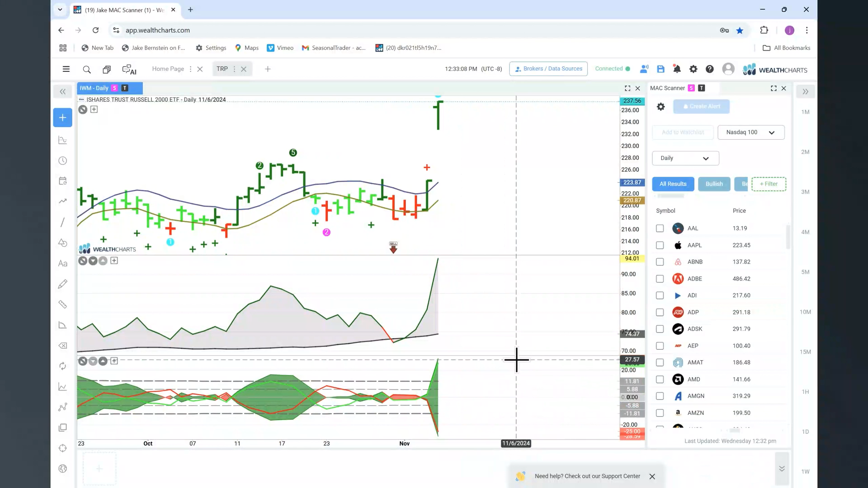Click the scanner list vertical scrollbar
Viewport: 868px width, 488px height.
[788, 237]
